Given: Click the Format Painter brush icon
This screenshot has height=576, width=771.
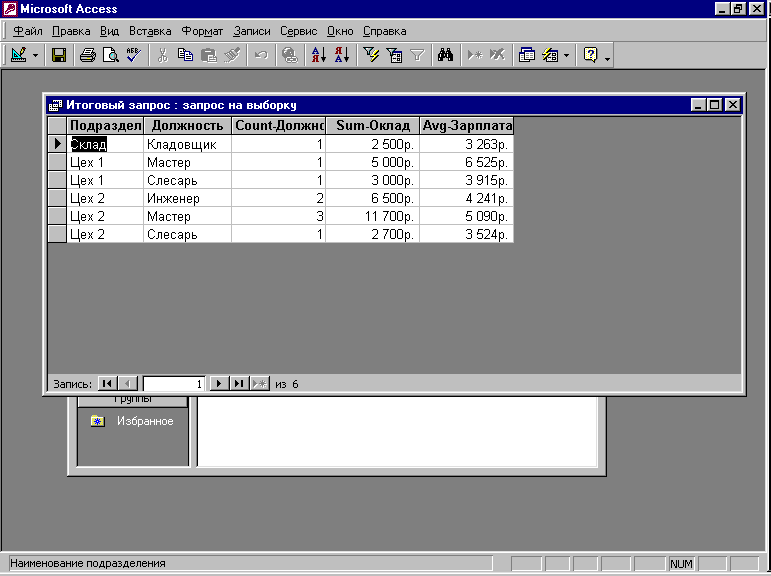Looking at the screenshot, I should [232, 55].
